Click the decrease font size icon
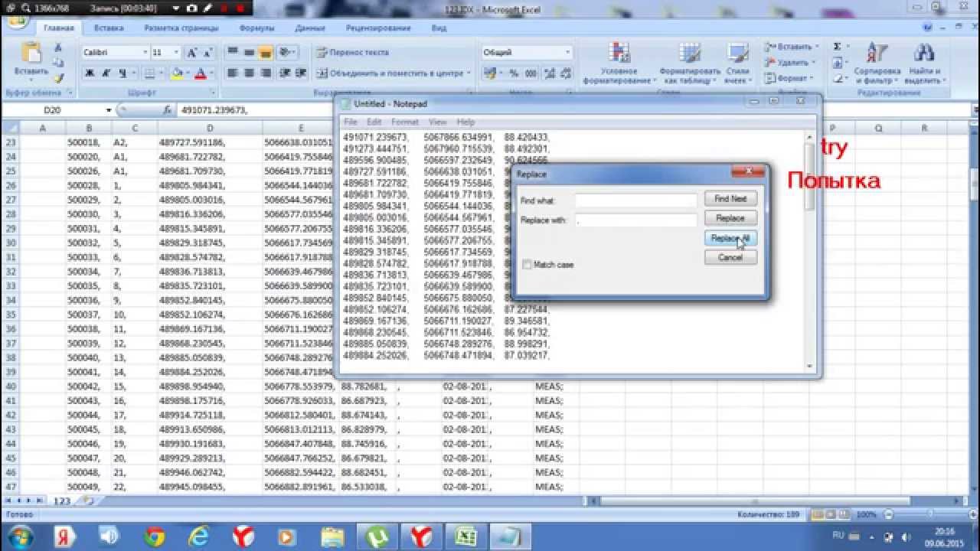 point(207,53)
